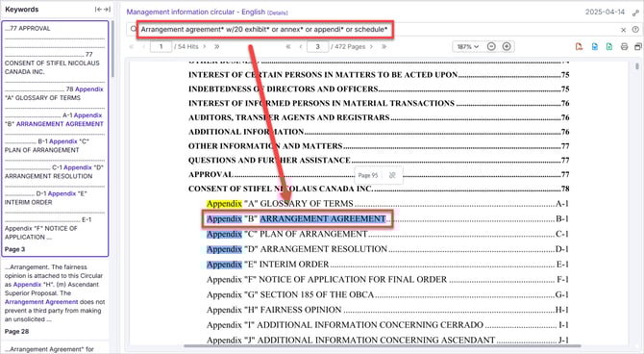
Task: Click the blue document export icon
Action: coord(595,47)
